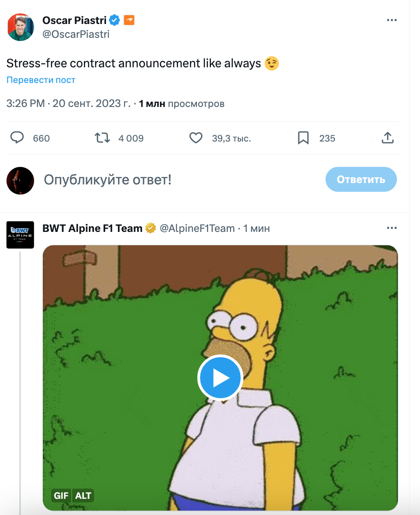Screen dimensions: 420x515
Task: Play the Homer Simpson GIF
Action: (220, 378)
